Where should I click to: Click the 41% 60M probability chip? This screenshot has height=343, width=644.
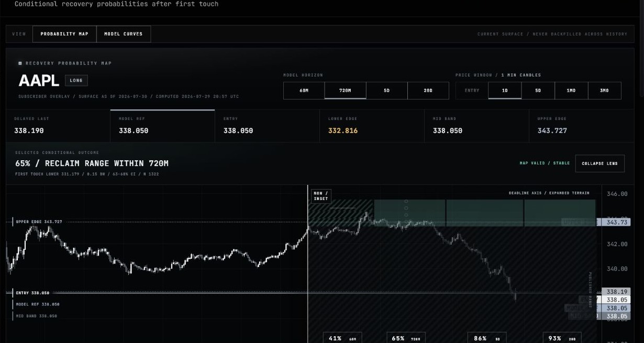[x=342, y=338]
